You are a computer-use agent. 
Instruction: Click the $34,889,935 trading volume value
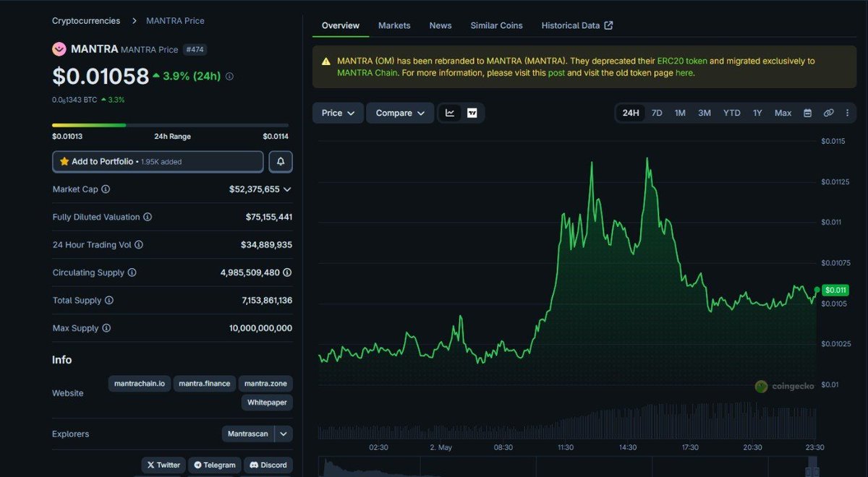point(266,245)
